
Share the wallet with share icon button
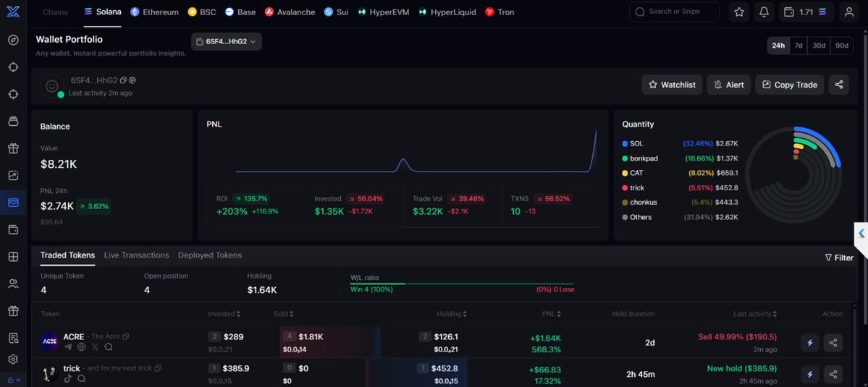pos(838,85)
